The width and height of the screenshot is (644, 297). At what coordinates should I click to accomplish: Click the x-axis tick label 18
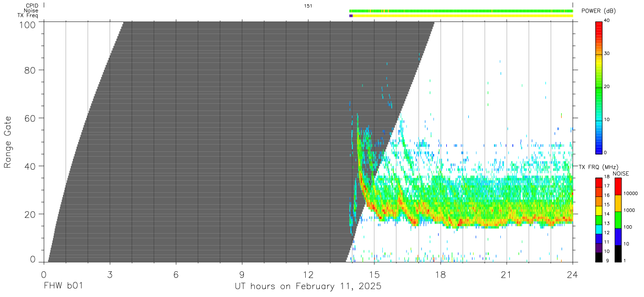click(441, 274)
